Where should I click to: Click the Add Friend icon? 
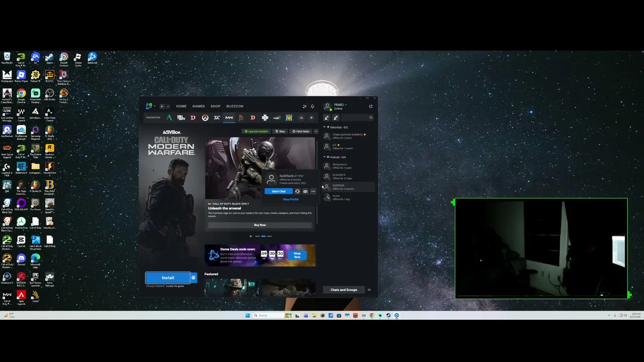point(327,118)
